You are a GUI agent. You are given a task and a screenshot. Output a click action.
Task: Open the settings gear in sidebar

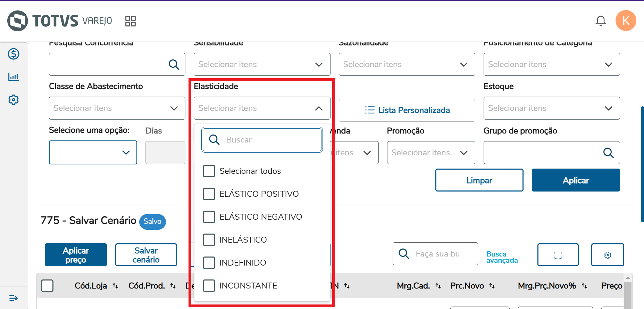(14, 100)
